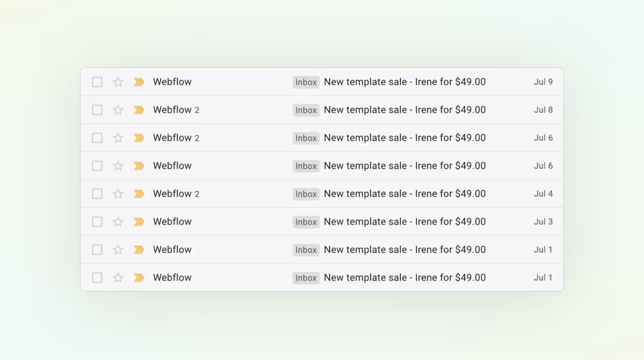Check the box on the bottom Jul 1 email
Viewport: 644px width, 360px height.
coord(97,277)
